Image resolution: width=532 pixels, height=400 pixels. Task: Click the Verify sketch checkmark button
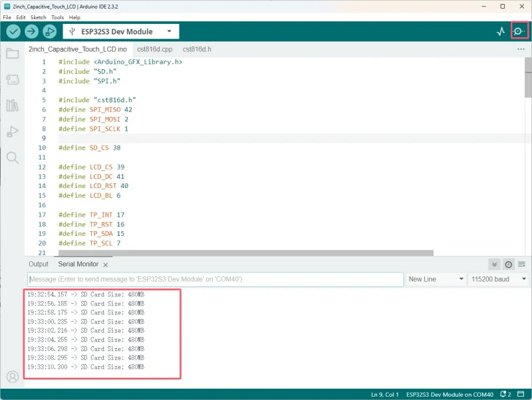point(13,31)
